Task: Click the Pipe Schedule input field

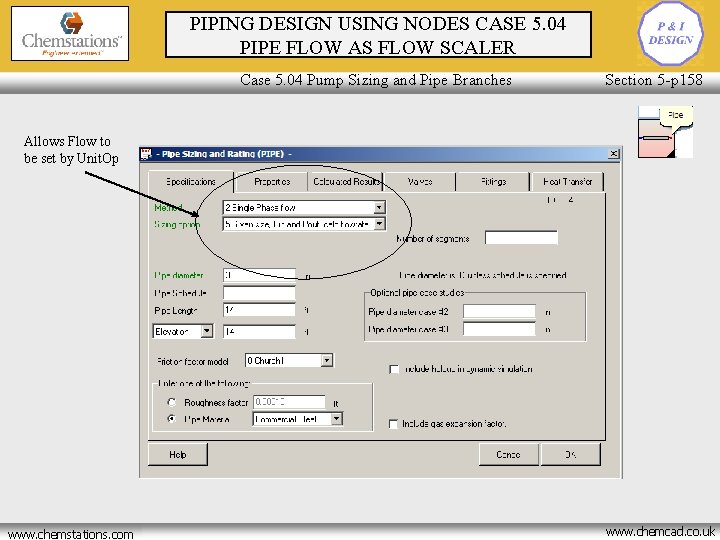Action: click(x=259, y=293)
